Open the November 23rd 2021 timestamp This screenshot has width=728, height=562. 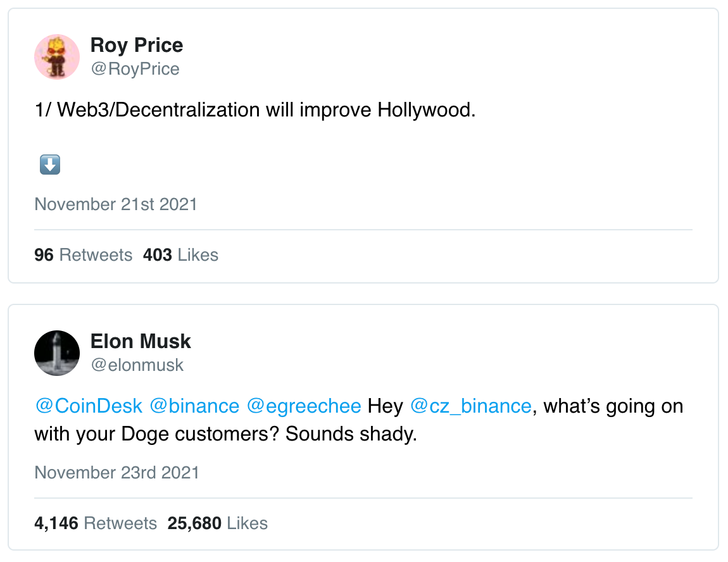click(x=117, y=472)
